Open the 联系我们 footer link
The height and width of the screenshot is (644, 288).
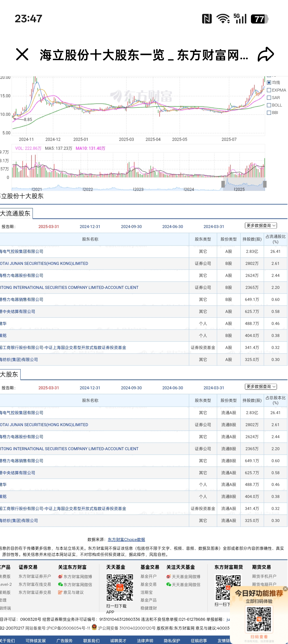pos(91,641)
